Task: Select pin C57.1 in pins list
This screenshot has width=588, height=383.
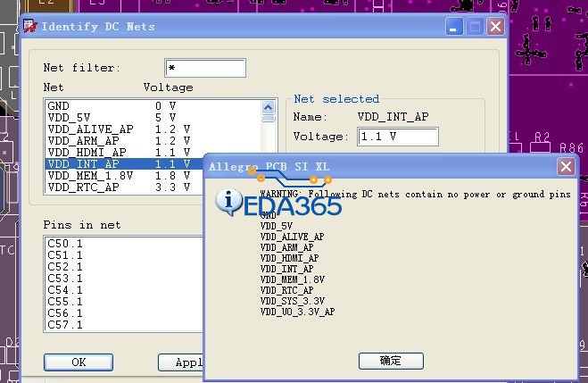Action: (64, 325)
